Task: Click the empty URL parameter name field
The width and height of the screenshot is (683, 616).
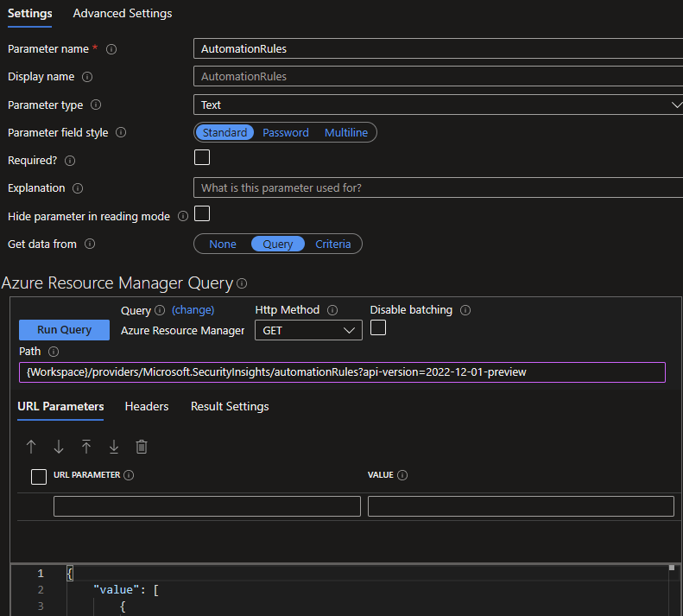Action: pos(207,506)
